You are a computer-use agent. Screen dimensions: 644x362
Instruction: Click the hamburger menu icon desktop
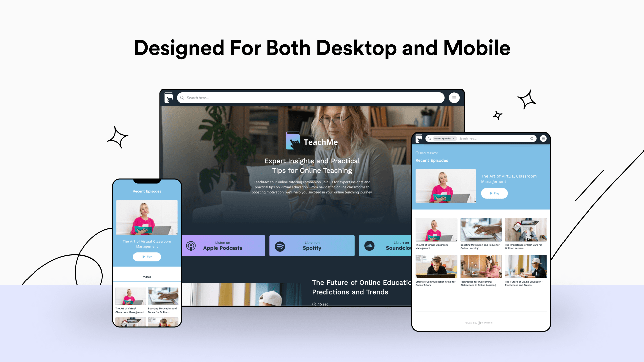pos(454,97)
